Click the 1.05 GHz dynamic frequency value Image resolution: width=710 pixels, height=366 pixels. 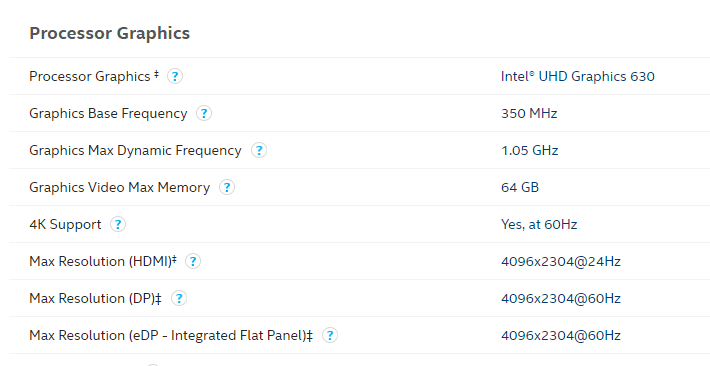[x=529, y=150]
